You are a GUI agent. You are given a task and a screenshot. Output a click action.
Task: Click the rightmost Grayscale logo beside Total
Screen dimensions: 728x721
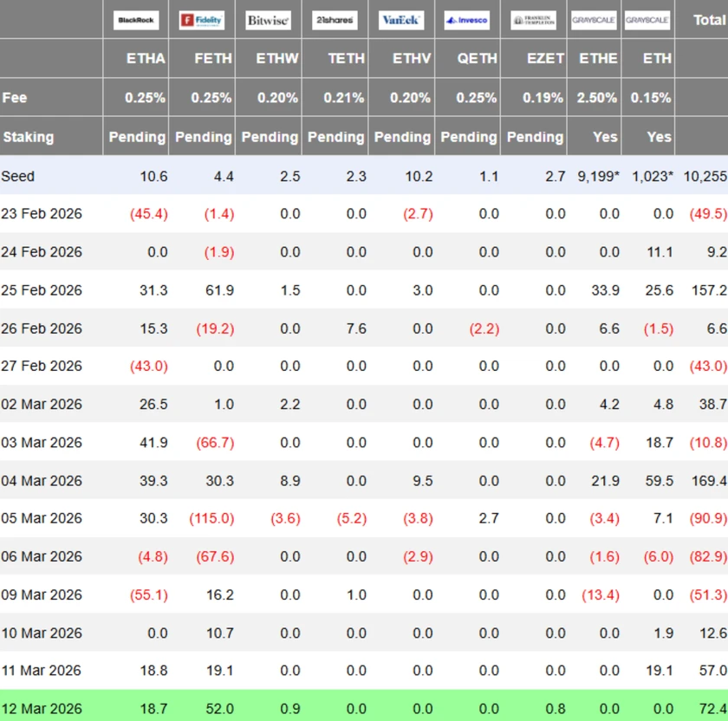[x=647, y=19]
